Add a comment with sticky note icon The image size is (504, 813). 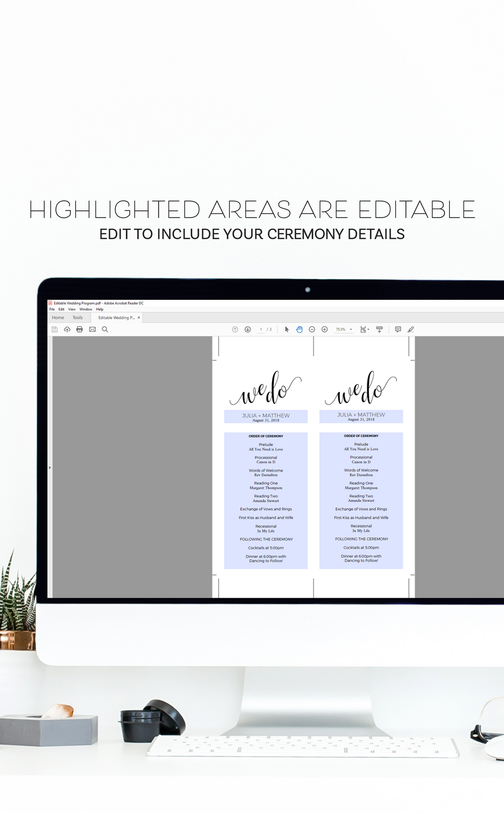coord(398,330)
